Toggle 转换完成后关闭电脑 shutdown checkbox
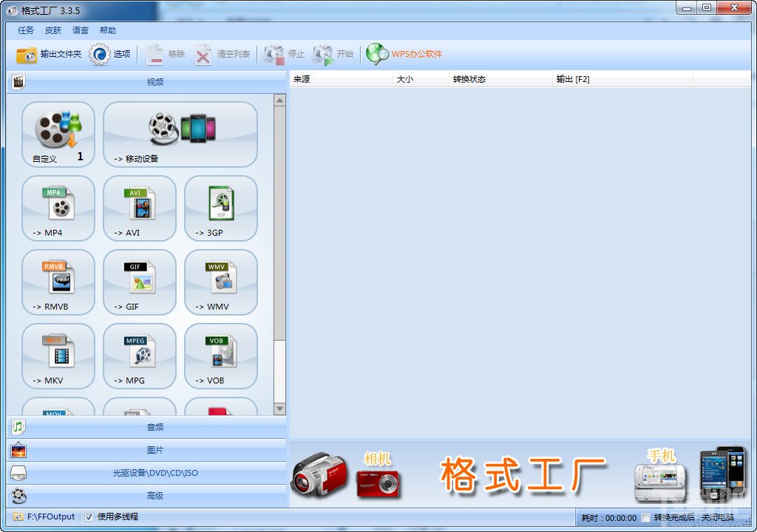Screen dimensions: 757x532 [x=645, y=518]
